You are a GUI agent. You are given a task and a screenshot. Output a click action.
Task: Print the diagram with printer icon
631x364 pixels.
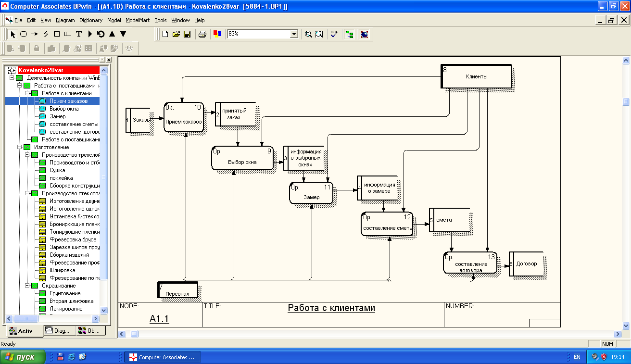(202, 34)
